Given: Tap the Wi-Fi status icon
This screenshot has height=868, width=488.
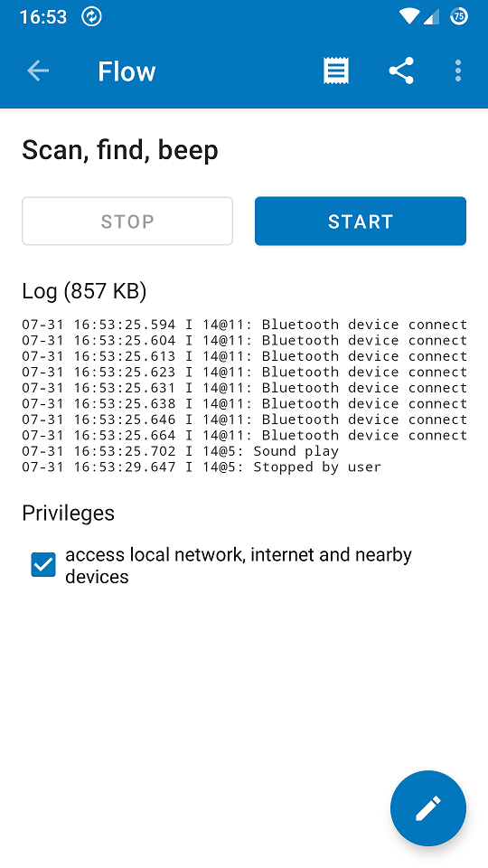Looking at the screenshot, I should coord(408,16).
